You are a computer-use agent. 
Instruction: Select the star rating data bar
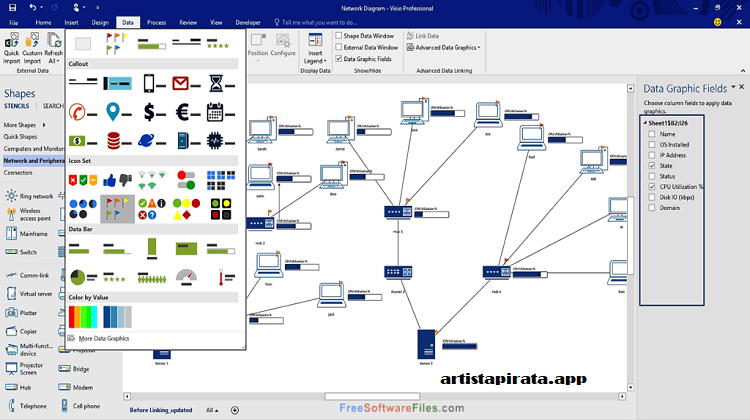pyautogui.click(x=115, y=276)
